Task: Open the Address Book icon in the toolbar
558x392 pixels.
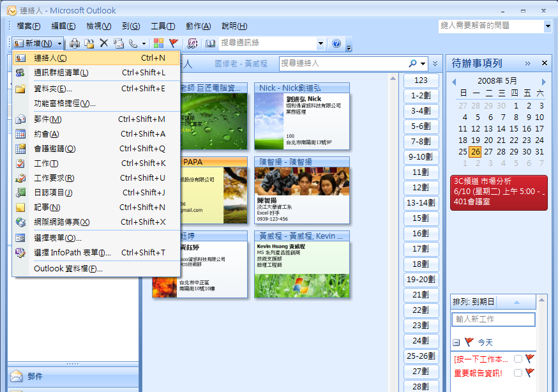Action: 210,43
